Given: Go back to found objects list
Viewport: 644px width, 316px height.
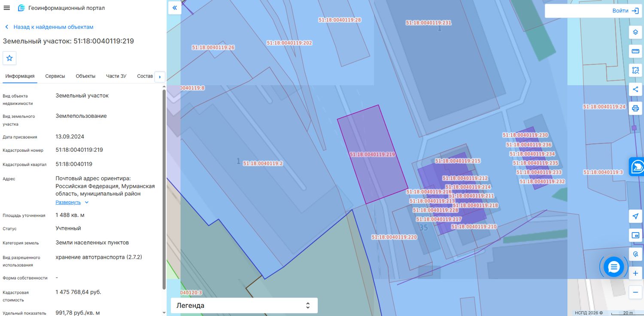Looking at the screenshot, I should tap(49, 27).
